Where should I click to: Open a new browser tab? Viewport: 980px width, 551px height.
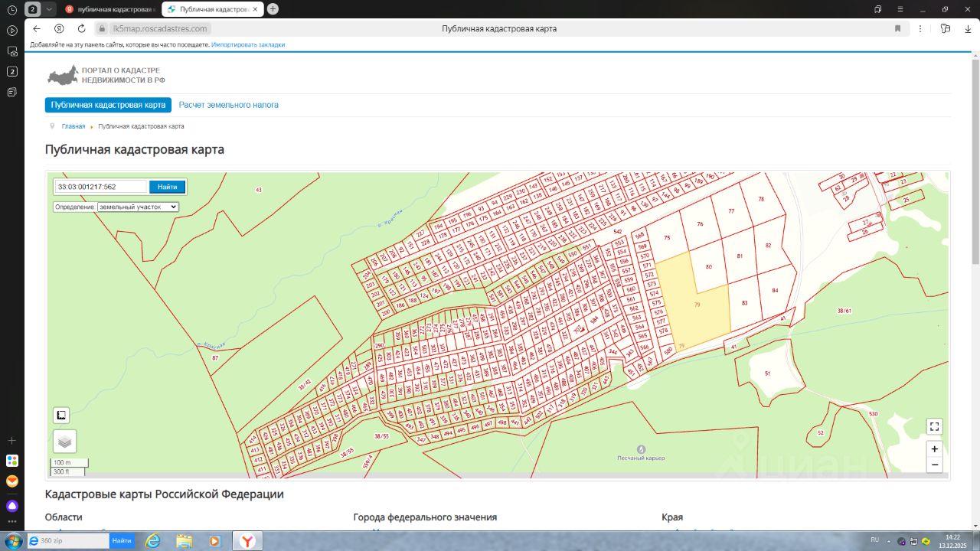(273, 9)
